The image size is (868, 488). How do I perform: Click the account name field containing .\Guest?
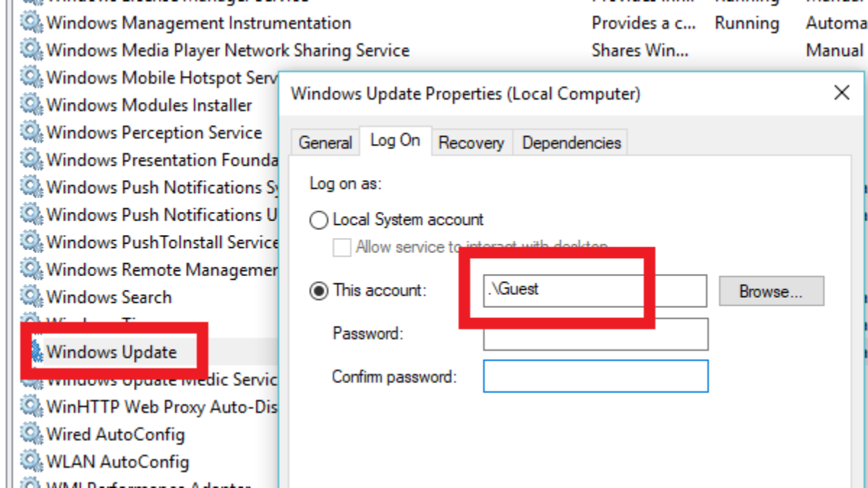tap(595, 291)
